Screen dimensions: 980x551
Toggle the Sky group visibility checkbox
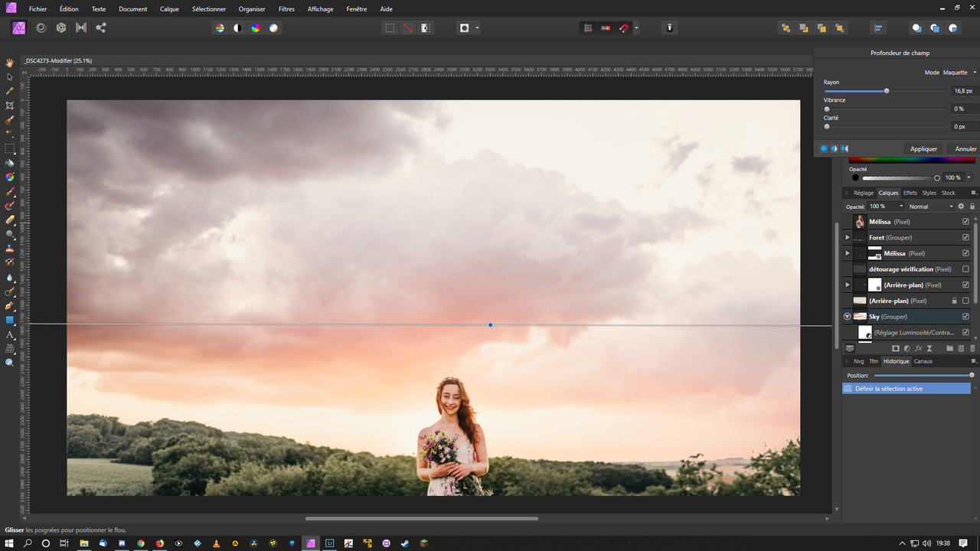[x=965, y=317]
